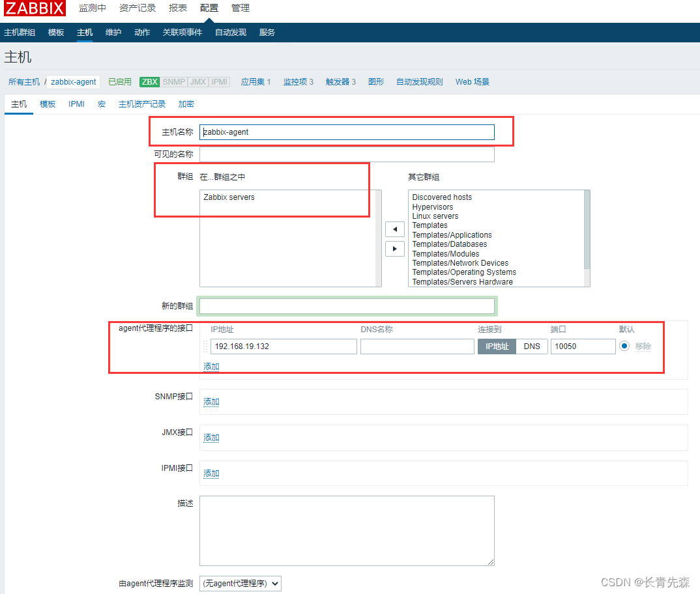Select the default interface radio button

point(624,346)
